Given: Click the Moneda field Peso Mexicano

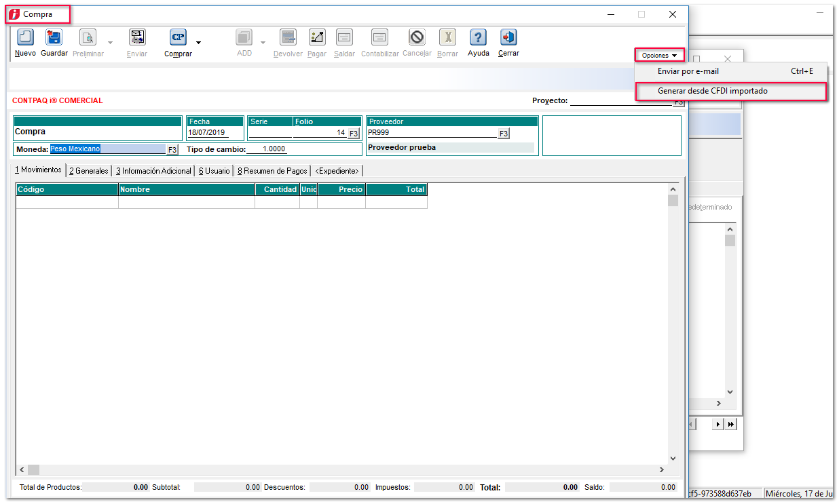Looking at the screenshot, I should click(x=107, y=149).
